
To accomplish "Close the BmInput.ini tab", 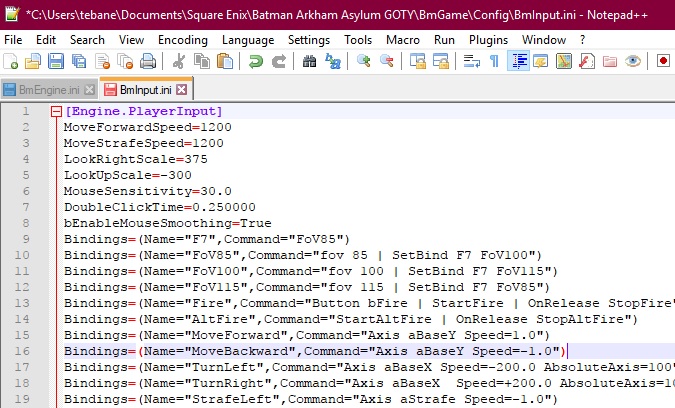I will click(182, 90).
